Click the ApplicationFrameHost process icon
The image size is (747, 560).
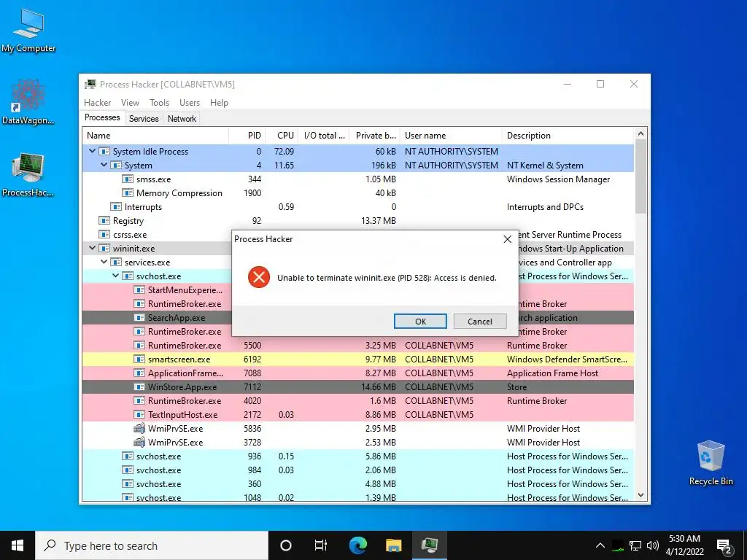tap(139, 373)
